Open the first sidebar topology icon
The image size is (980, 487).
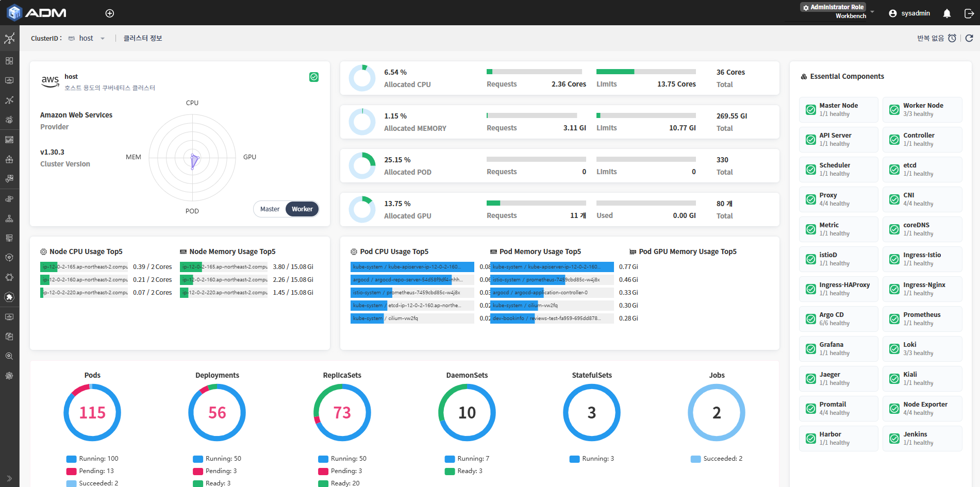click(x=9, y=38)
